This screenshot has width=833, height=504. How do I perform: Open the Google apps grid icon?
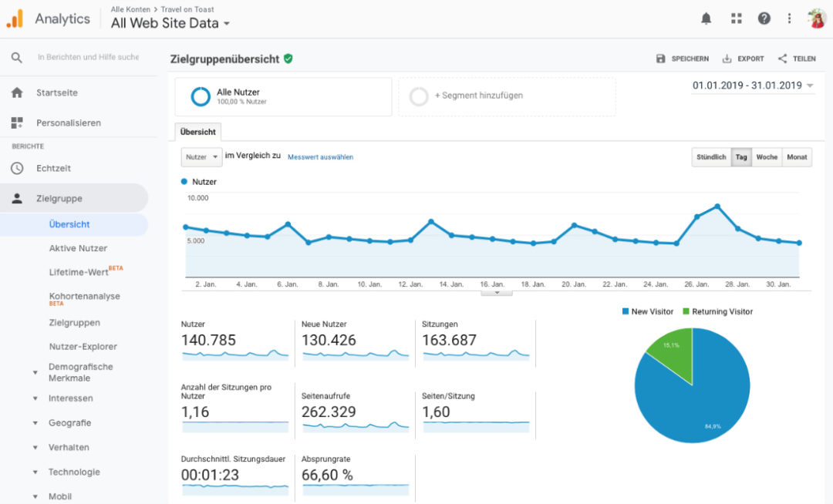point(735,18)
